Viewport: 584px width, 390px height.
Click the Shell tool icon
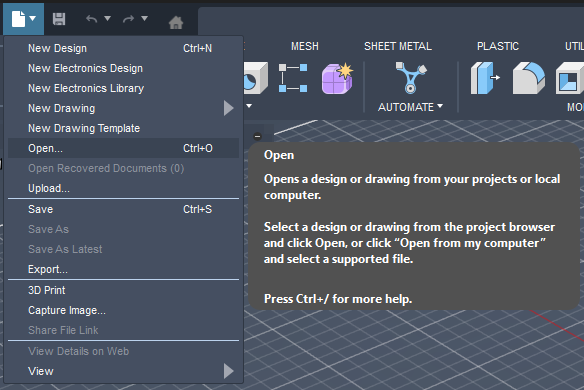point(570,78)
